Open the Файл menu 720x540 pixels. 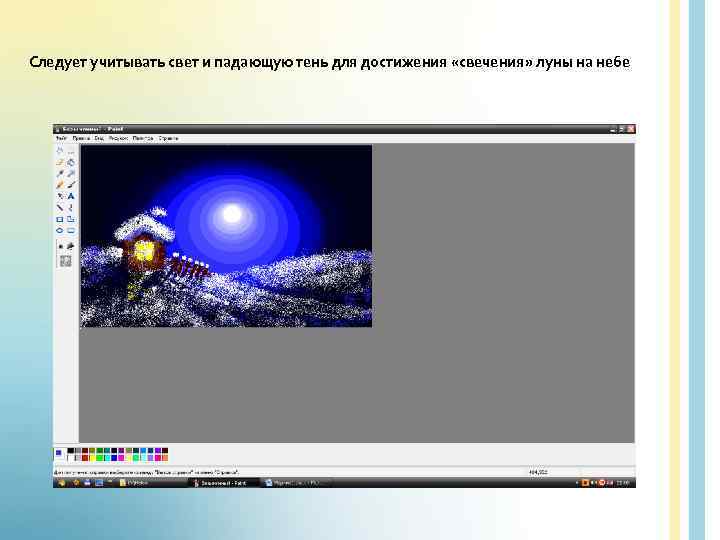[x=61, y=138]
